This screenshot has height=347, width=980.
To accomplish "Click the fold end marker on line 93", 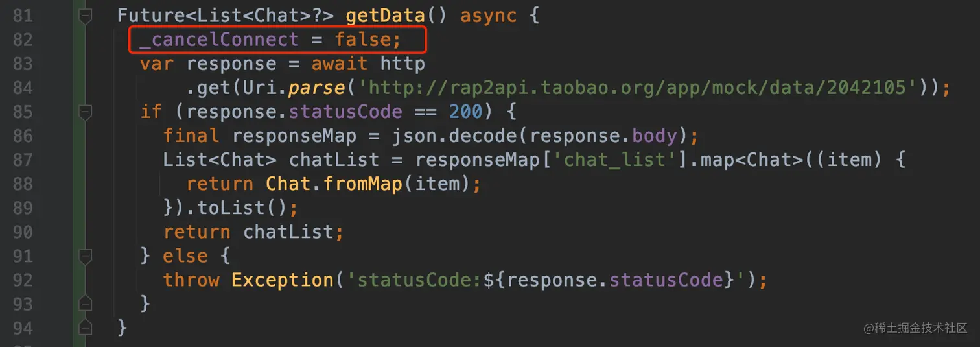I will (x=85, y=304).
